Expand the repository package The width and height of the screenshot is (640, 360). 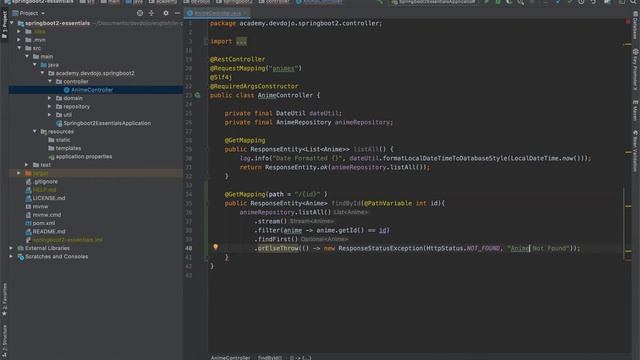click(50, 107)
